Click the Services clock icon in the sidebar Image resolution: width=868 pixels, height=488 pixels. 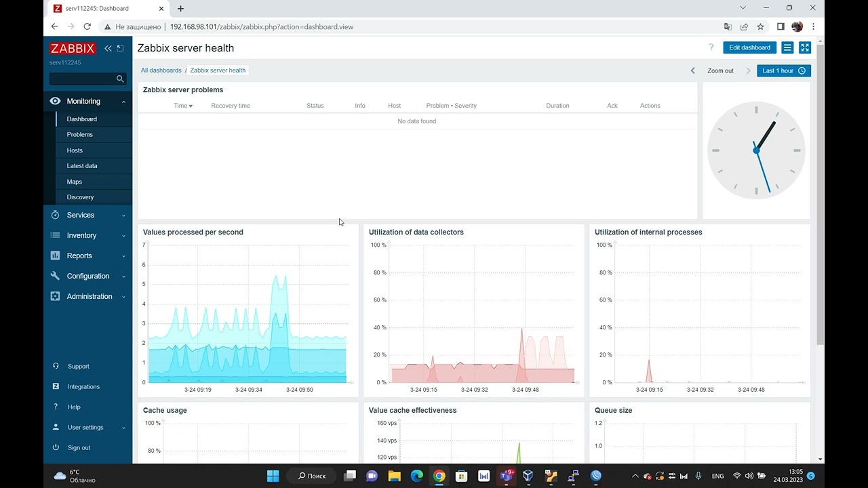point(55,215)
